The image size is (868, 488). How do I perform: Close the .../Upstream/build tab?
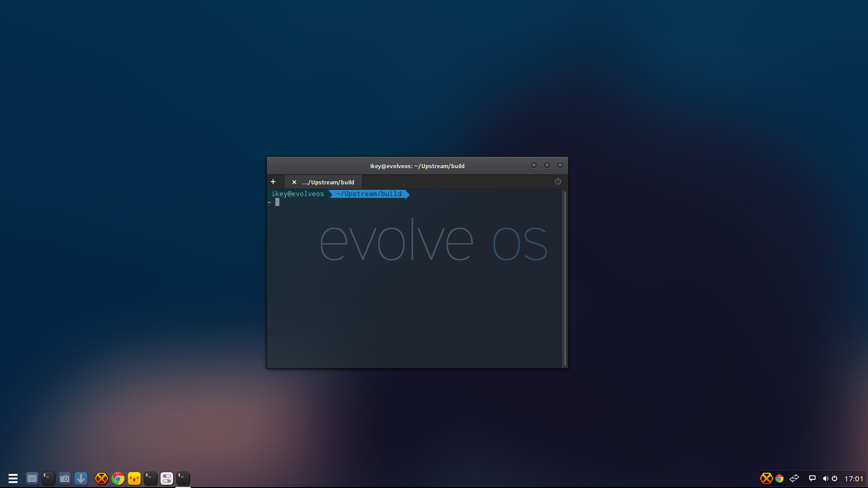click(294, 182)
